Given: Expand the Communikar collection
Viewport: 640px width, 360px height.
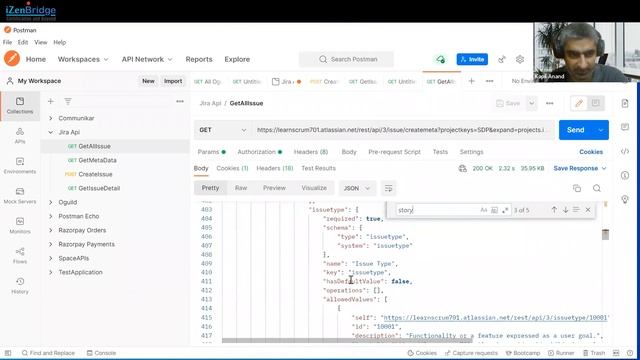Looking at the screenshot, I should [51, 118].
